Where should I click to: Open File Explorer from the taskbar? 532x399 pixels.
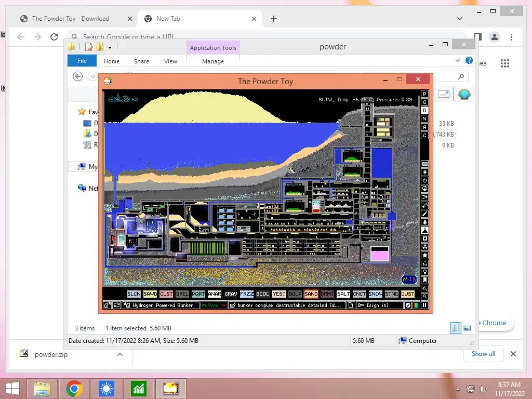click(x=42, y=389)
